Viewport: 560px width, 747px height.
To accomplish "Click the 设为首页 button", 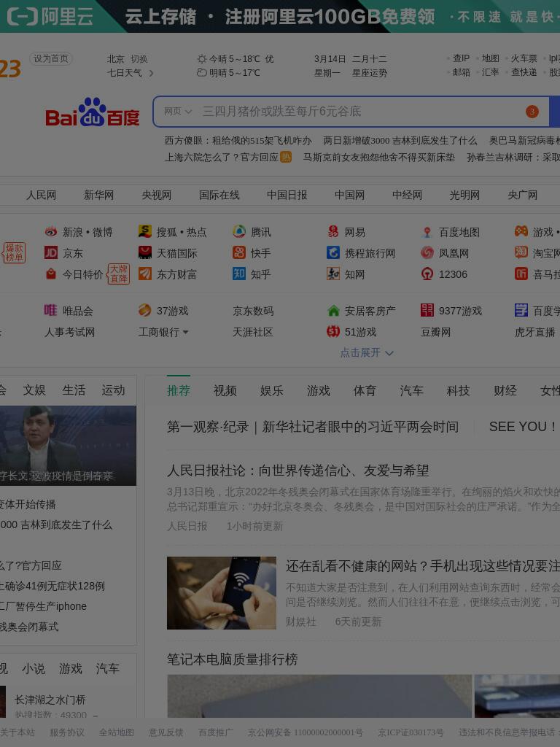I will click(51, 58).
